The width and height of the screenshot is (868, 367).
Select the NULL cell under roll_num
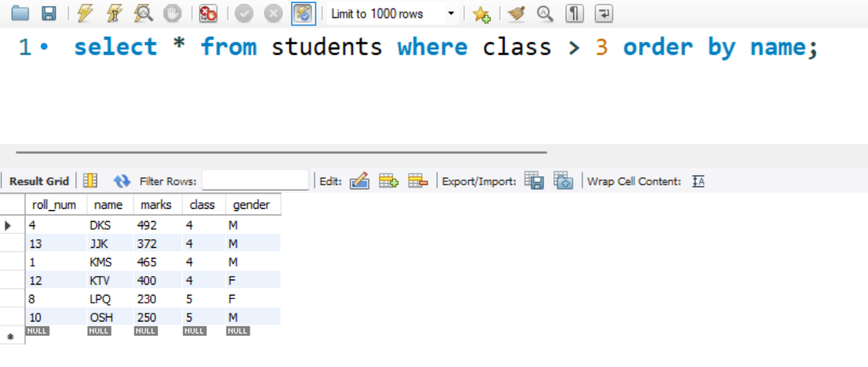point(37,331)
